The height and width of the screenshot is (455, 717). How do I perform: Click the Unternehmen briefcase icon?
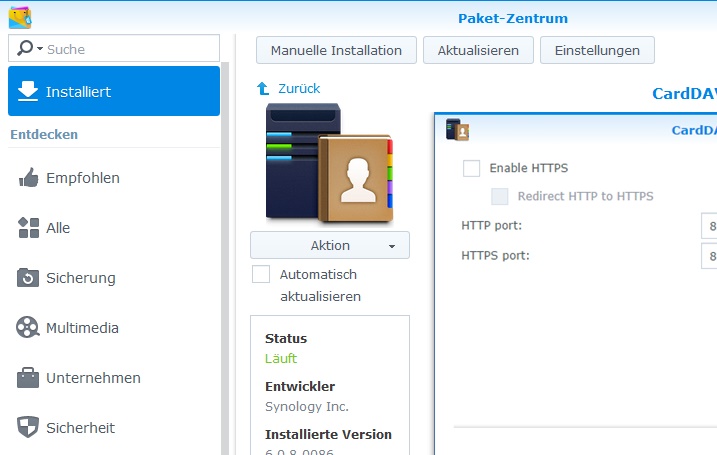click(x=28, y=378)
